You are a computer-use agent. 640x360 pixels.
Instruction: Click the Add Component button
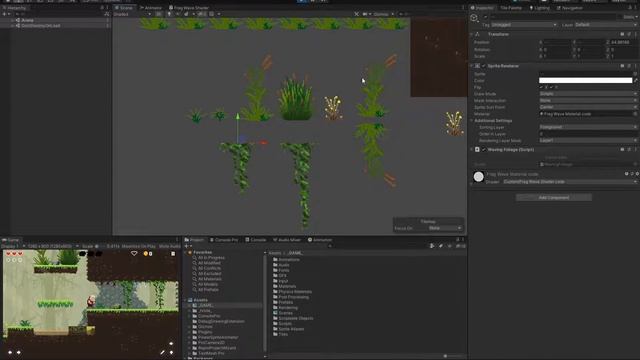pos(553,198)
